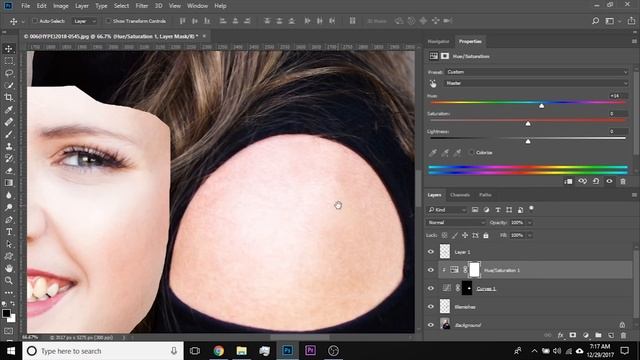Screen dimensions: 640x360
Task: Open the Fill dropdown arrow
Action: [530, 236]
